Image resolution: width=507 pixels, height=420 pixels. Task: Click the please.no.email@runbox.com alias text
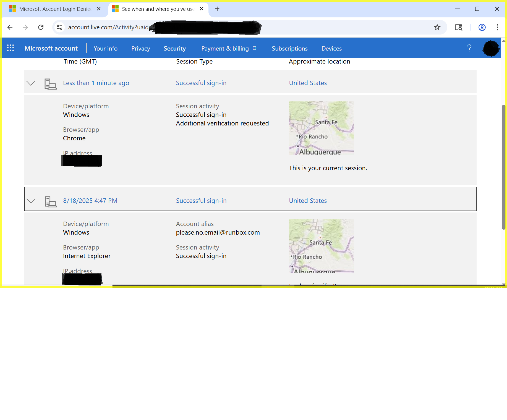(218, 232)
